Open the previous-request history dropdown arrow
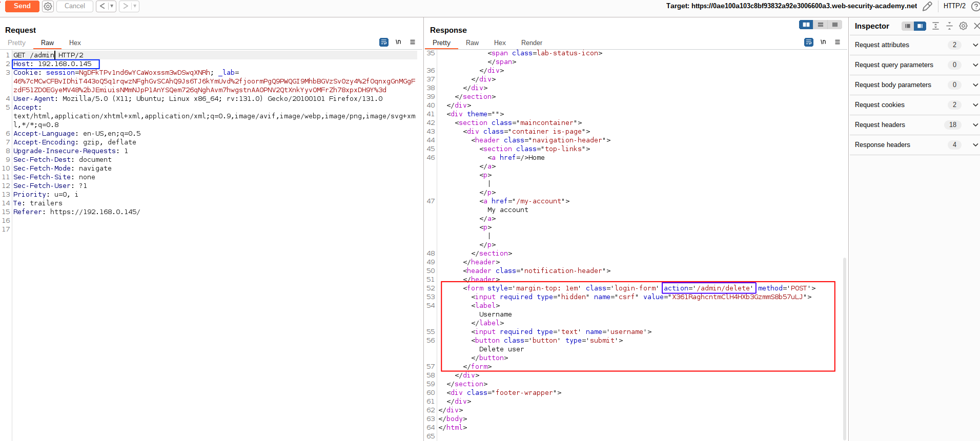 pyautogui.click(x=112, y=6)
